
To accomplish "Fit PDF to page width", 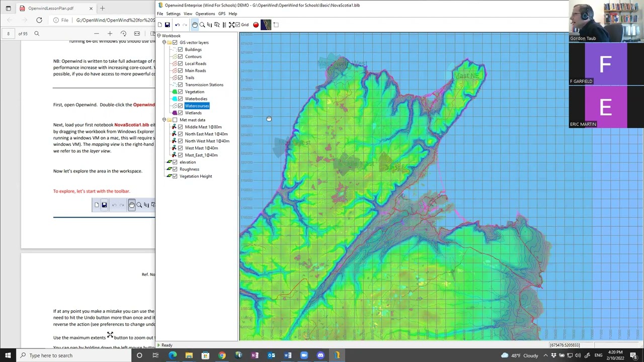I will [137, 34].
